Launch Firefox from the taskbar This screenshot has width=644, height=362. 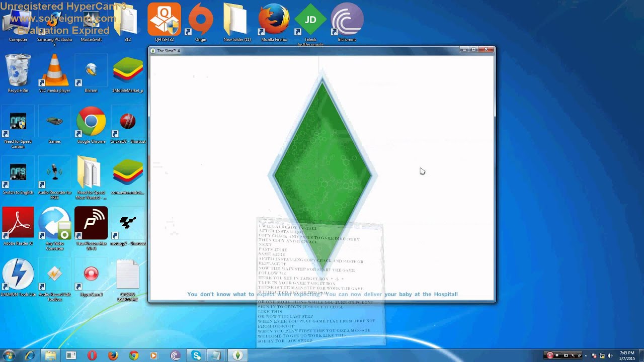pos(113,355)
